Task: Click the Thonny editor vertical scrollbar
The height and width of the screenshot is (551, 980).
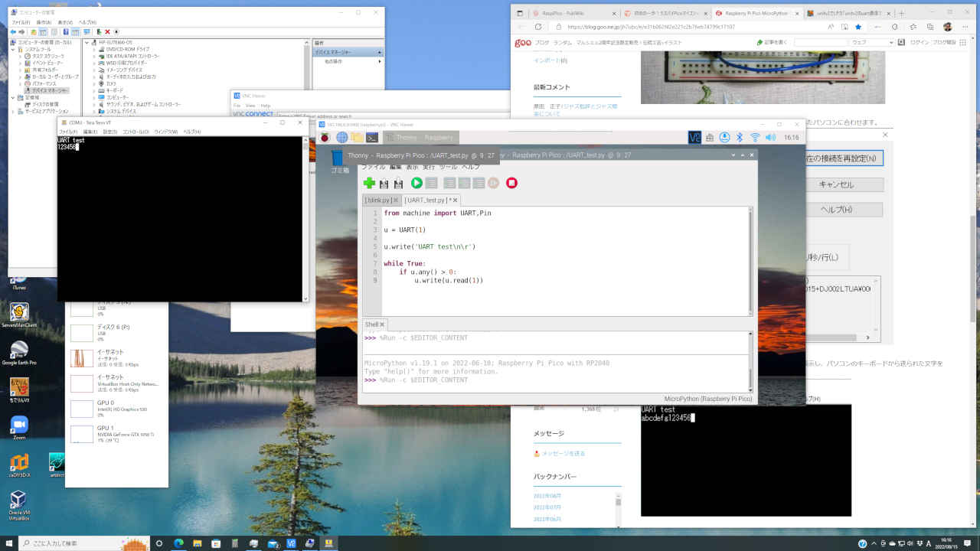Action: 750,261
